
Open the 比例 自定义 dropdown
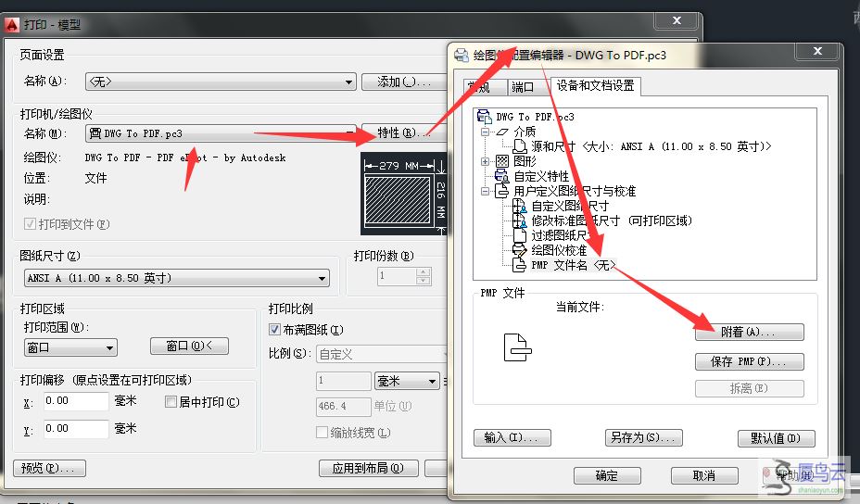(381, 354)
